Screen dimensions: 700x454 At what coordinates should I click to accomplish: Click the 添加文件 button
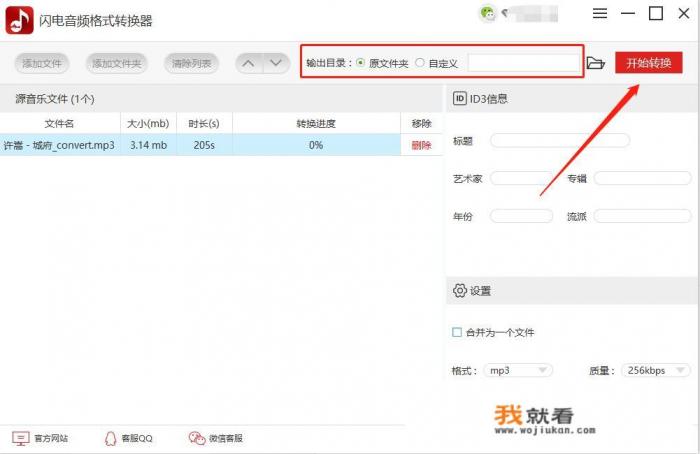pyautogui.click(x=42, y=63)
